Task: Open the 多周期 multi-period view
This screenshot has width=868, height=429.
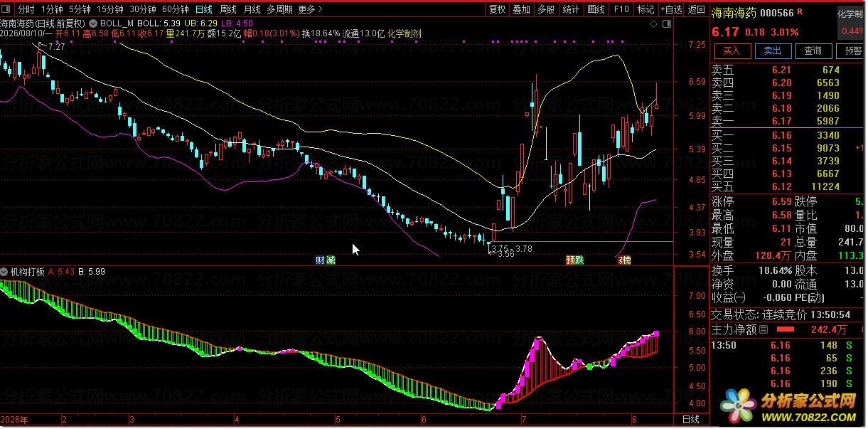Action: 279,9
